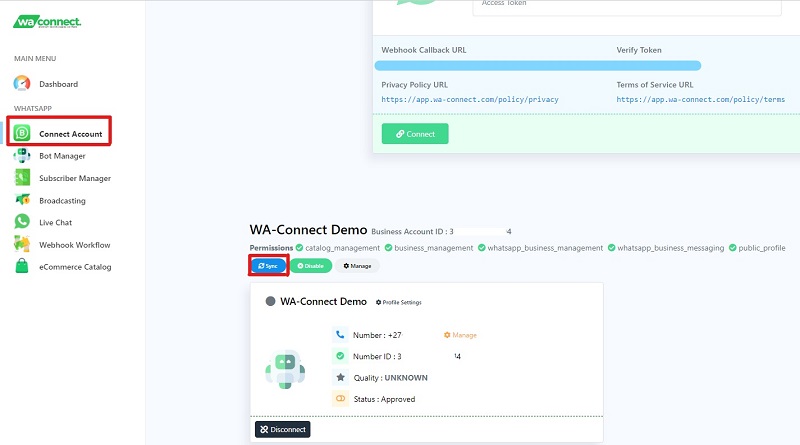Go to Bot Manager
This screenshot has width=800, height=445.
(x=62, y=156)
